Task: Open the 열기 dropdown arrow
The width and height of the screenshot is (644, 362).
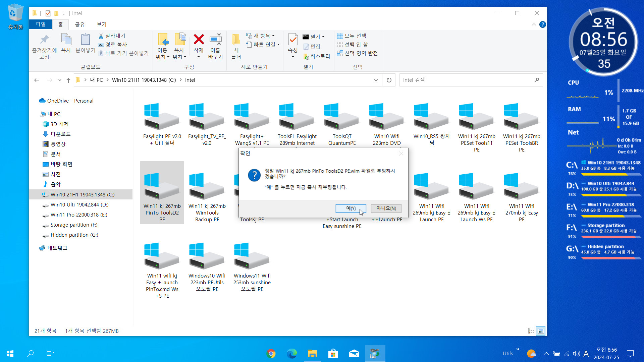Action: click(x=323, y=37)
